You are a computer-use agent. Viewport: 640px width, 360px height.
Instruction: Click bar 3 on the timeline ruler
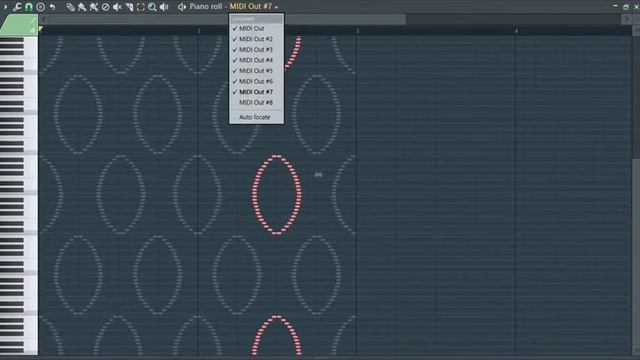tap(358, 31)
